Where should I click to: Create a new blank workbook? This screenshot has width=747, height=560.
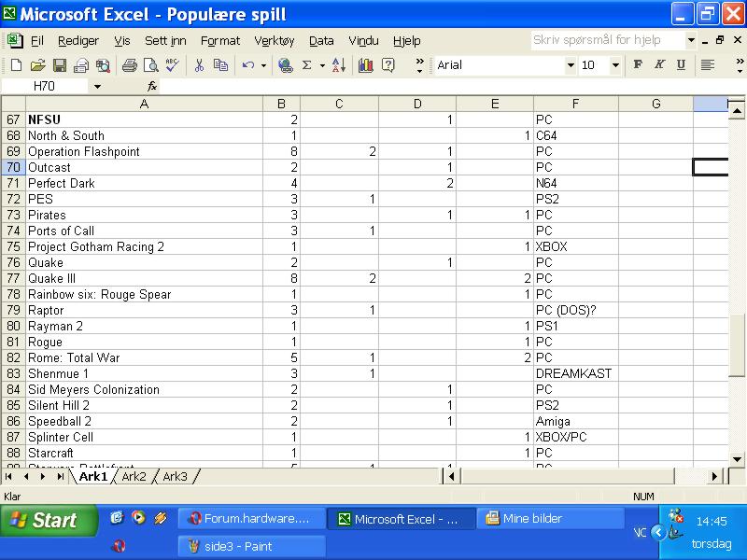[16, 65]
